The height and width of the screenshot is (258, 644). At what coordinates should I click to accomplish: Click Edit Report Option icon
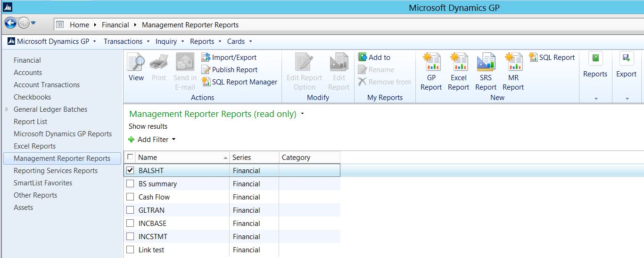click(x=304, y=62)
